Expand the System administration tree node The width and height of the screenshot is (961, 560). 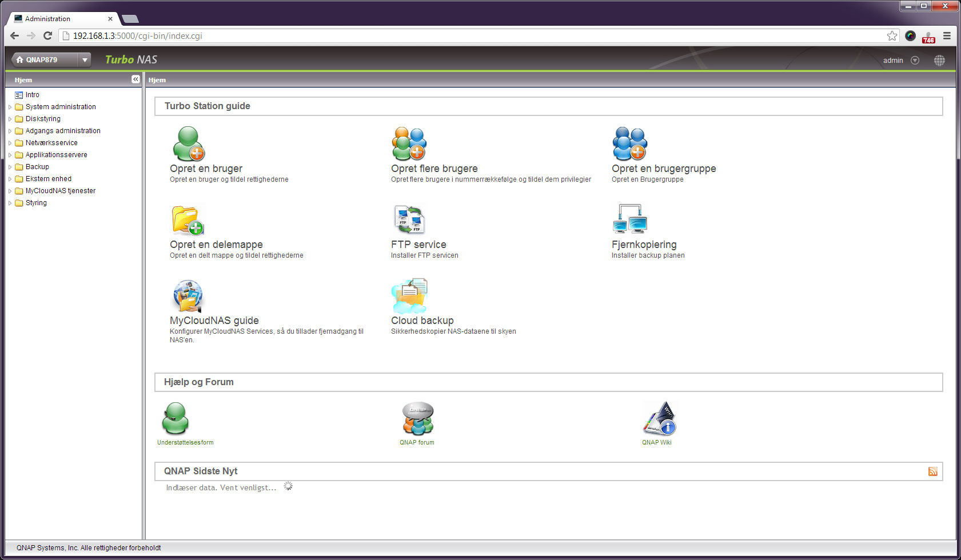pos(10,107)
